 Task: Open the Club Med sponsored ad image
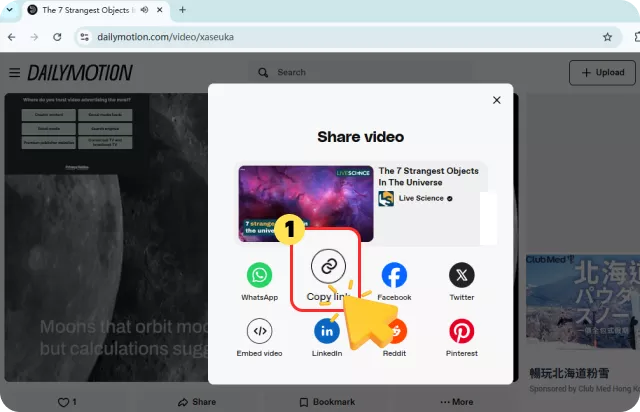click(x=583, y=301)
